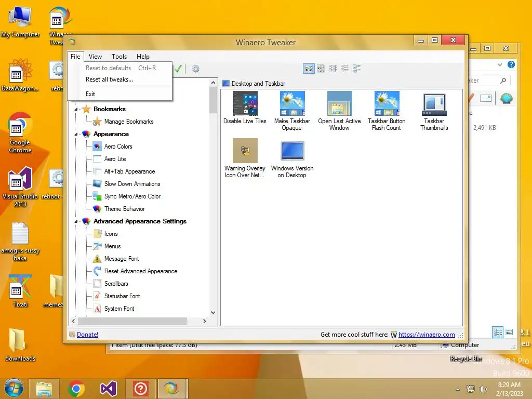Click the volume icon in system tray
532x399 pixels.
pyautogui.click(x=483, y=389)
